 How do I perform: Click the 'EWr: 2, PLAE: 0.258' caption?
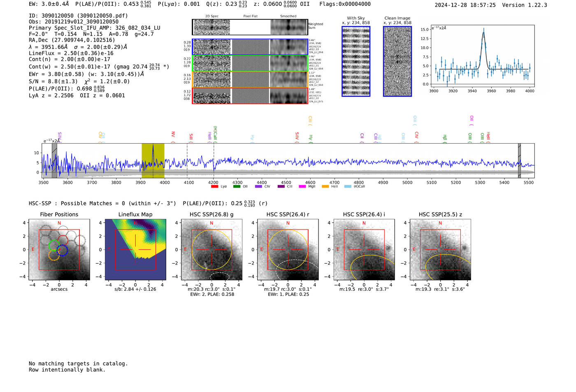click(x=212, y=295)
